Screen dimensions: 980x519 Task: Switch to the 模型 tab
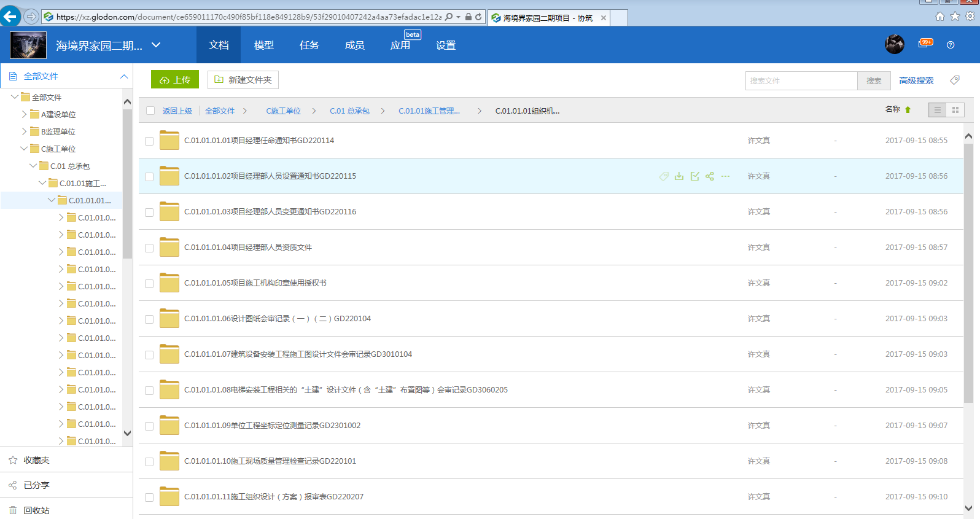264,45
